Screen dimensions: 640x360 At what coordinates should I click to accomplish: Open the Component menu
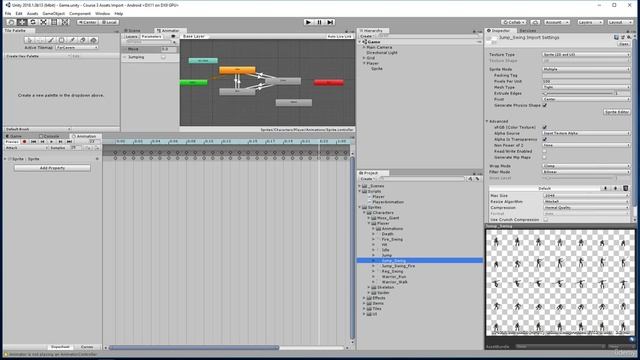(80, 13)
